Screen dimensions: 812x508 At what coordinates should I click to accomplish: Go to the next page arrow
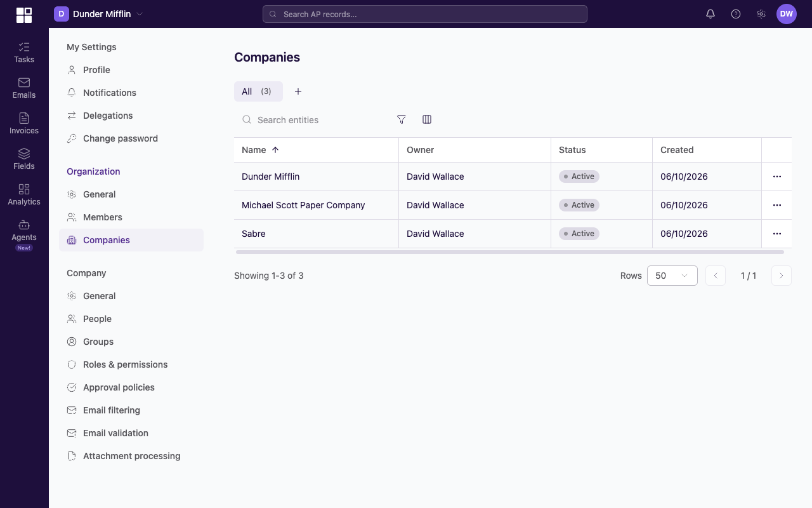point(782,276)
